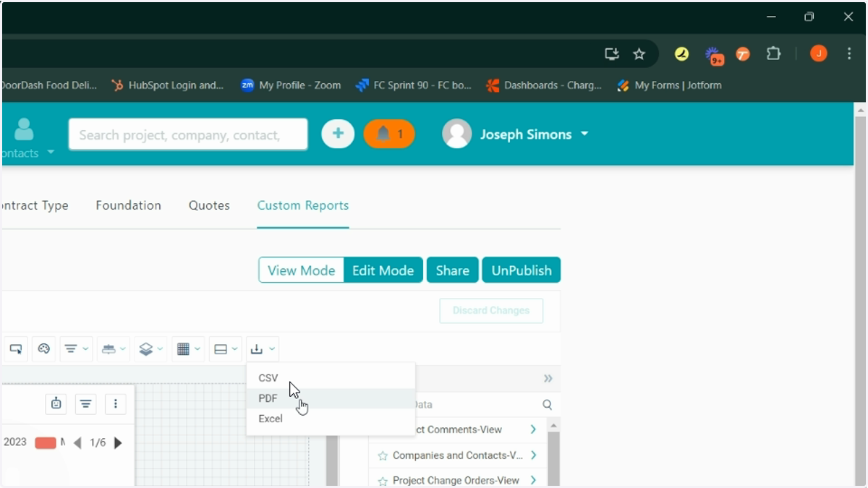Click the Discard Changes button

(491, 310)
